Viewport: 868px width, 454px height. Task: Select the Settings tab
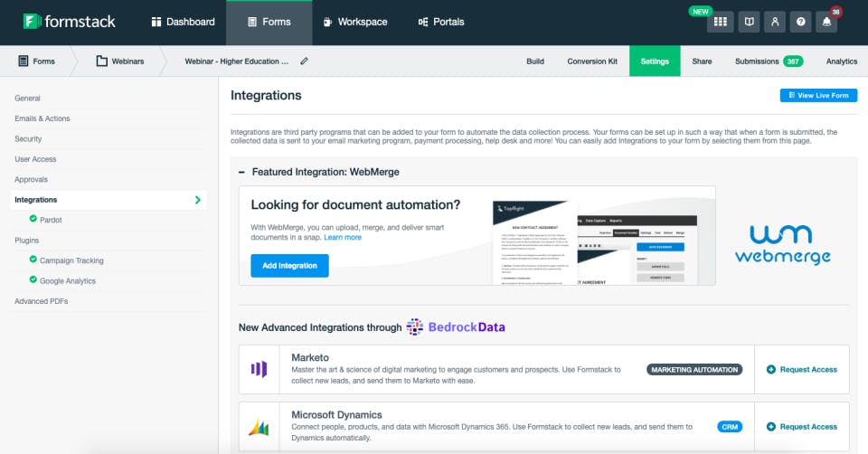(655, 61)
